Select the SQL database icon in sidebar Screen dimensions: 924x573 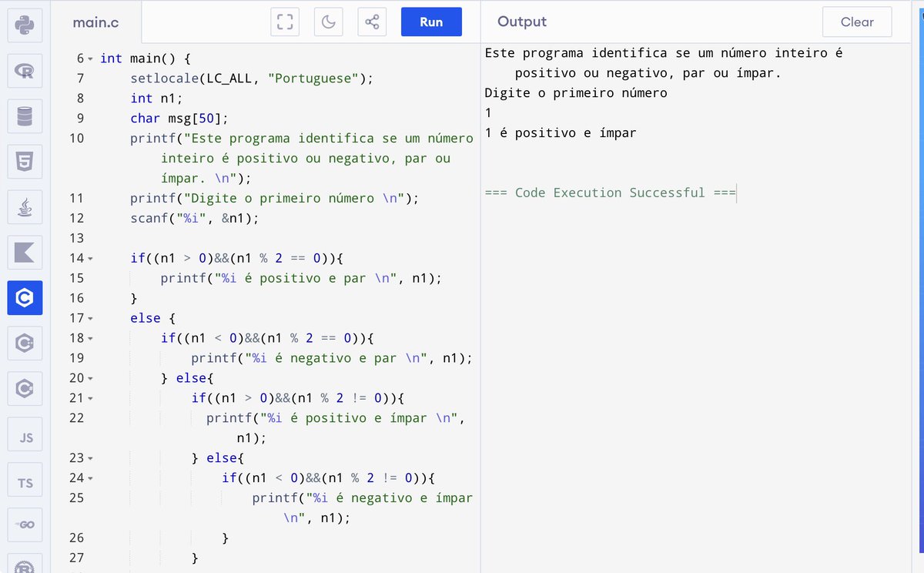click(x=25, y=116)
